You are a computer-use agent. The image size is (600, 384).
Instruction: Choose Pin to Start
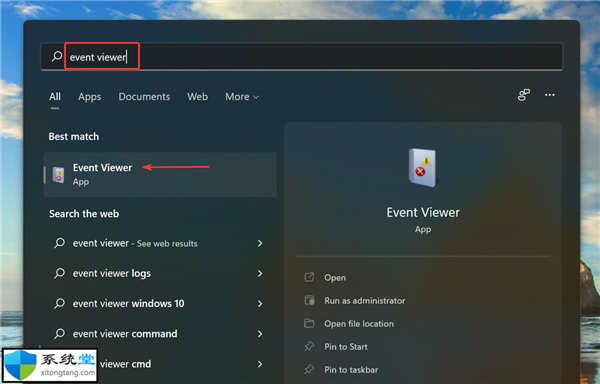[346, 347]
